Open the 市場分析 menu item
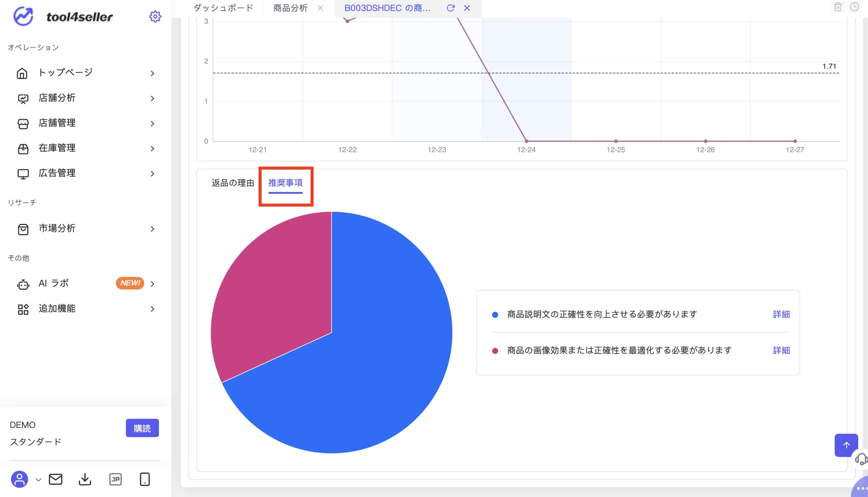This screenshot has height=497, width=868. tap(57, 228)
